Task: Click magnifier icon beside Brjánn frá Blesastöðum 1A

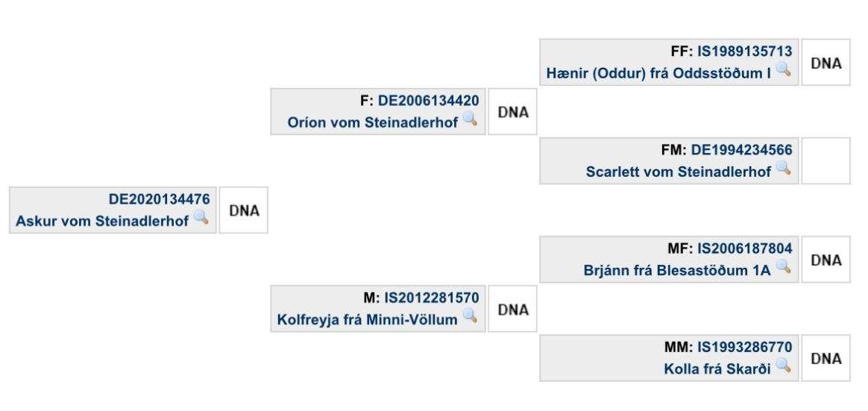Action: [x=783, y=267]
